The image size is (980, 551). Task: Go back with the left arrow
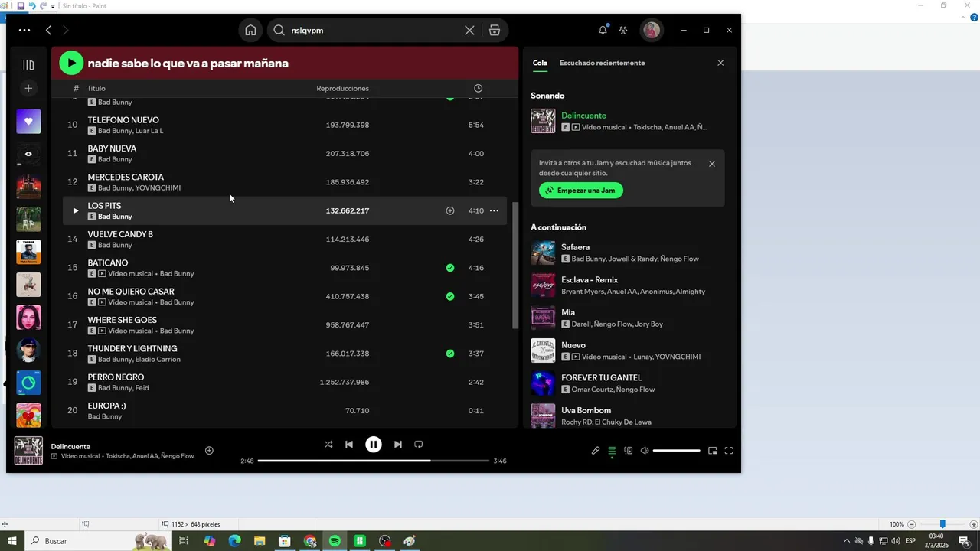click(x=48, y=31)
